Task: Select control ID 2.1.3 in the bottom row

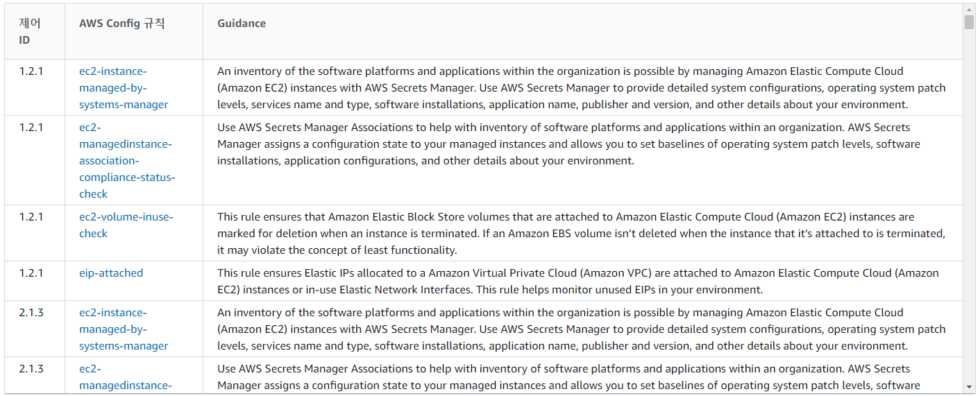Action: [x=31, y=369]
